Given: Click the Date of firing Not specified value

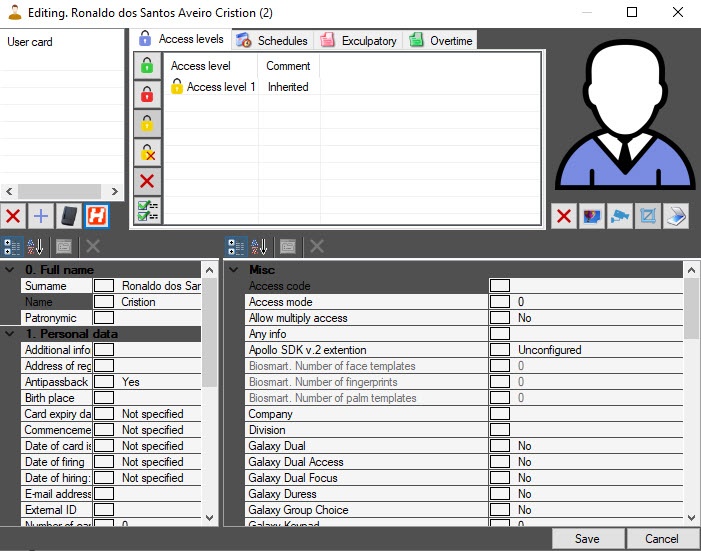Looking at the screenshot, I should point(152,462).
